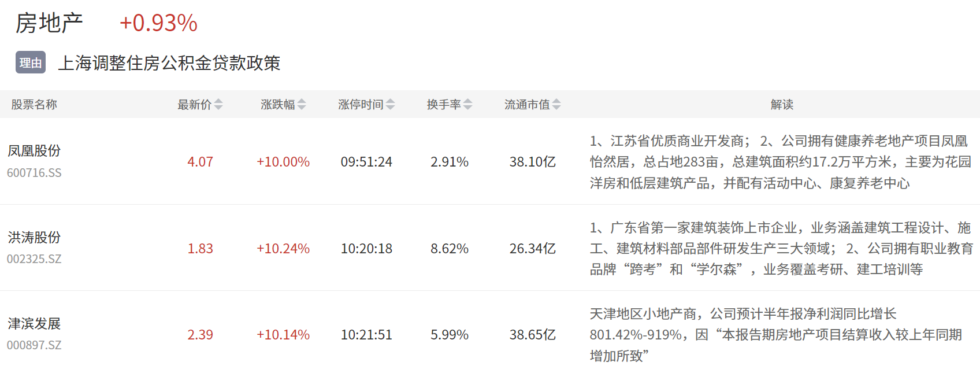Click 流通市值 column header label
This screenshot has width=980, height=373.
click(526, 105)
